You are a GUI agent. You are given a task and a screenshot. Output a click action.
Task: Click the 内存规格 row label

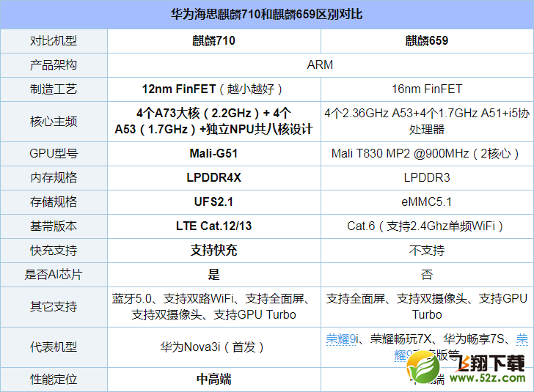[x=54, y=177]
